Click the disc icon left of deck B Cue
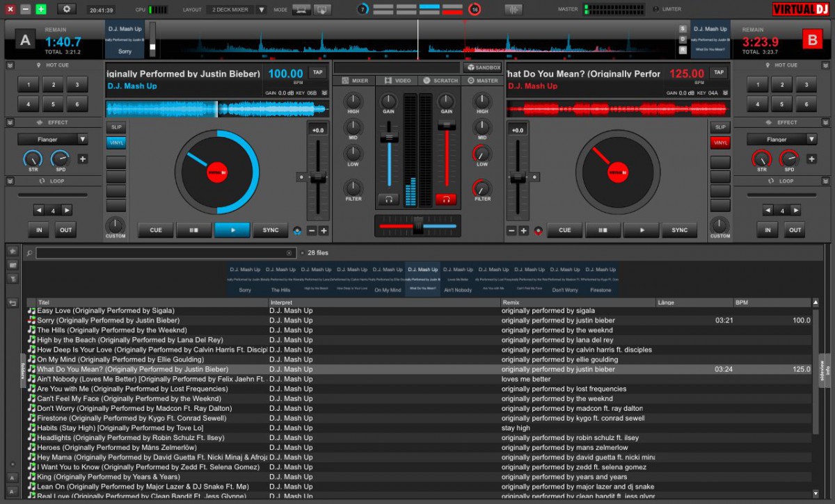Image resolution: width=835 pixels, height=504 pixels. coord(537,231)
